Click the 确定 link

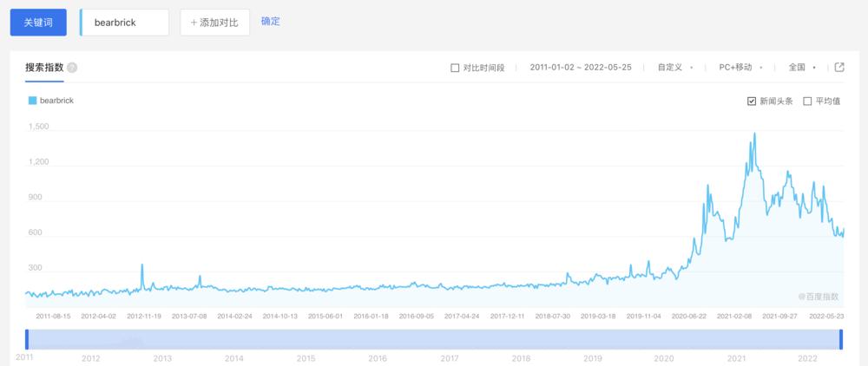point(271,22)
